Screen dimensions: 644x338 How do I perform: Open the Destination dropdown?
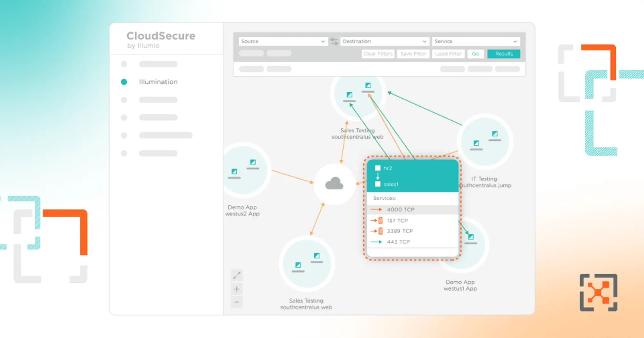click(x=384, y=41)
